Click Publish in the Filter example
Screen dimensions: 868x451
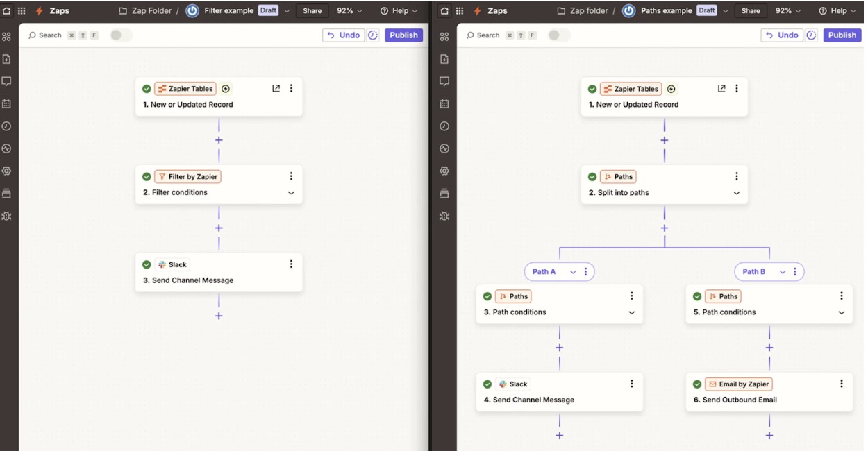tap(403, 35)
